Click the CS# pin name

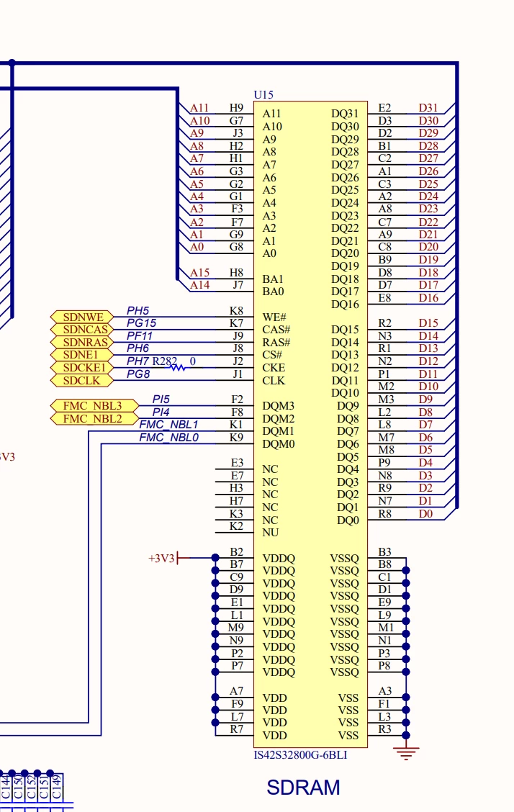(272, 355)
